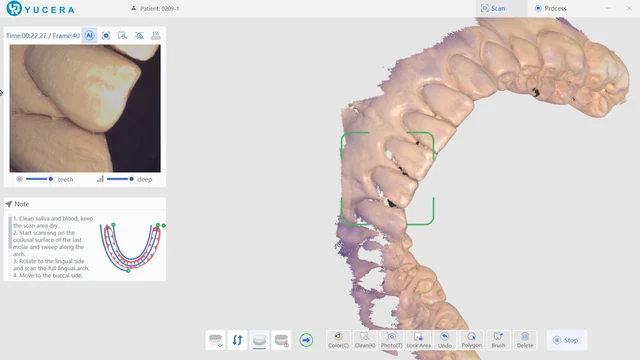Adjust the brightness slider labeled teeth
This screenshot has width=640, height=360.
[x=39, y=179]
